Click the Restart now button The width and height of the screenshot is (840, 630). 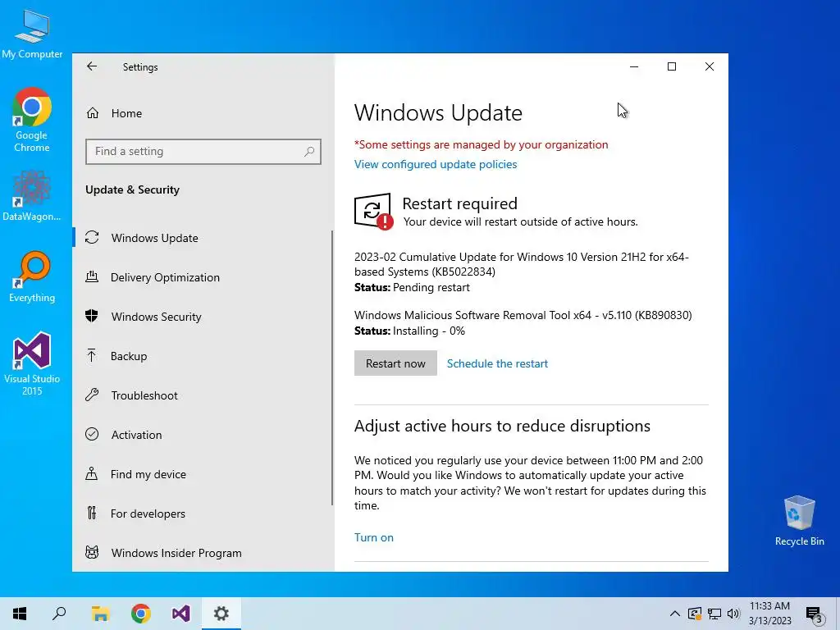(x=395, y=363)
